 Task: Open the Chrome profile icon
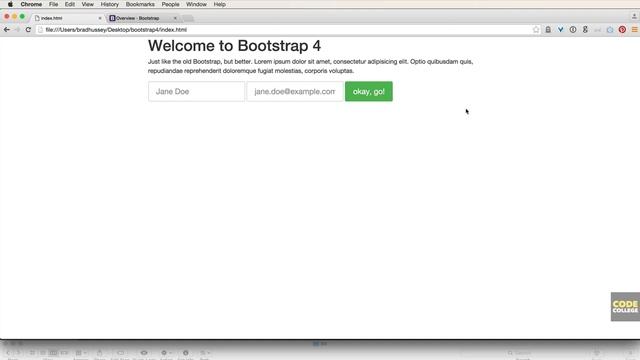[x=634, y=16]
